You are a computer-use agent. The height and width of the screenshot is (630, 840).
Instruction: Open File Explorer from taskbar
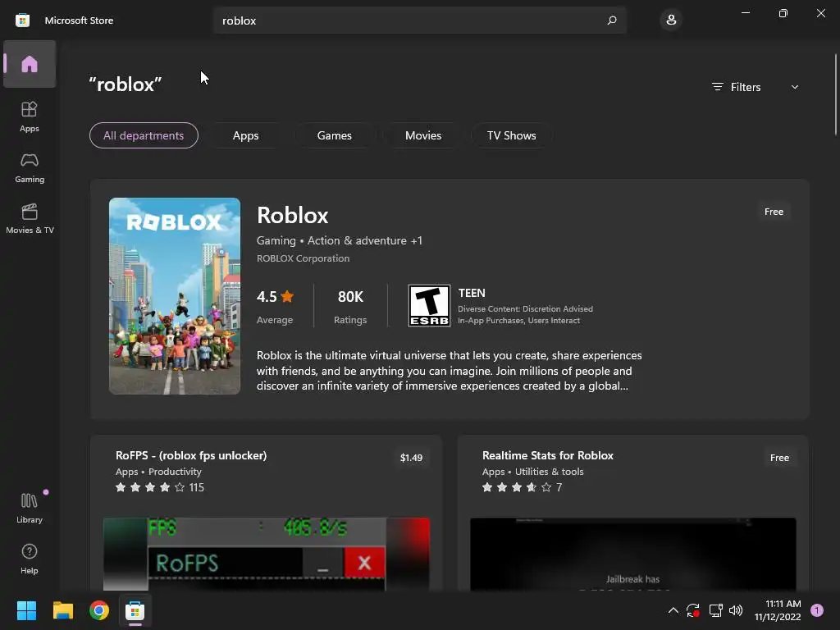(63, 610)
